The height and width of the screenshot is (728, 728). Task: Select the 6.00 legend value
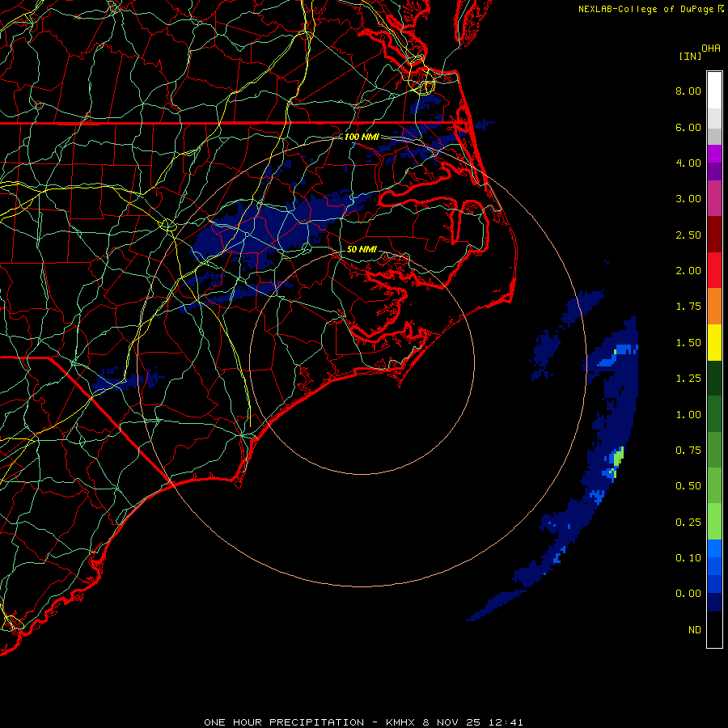tap(688, 127)
